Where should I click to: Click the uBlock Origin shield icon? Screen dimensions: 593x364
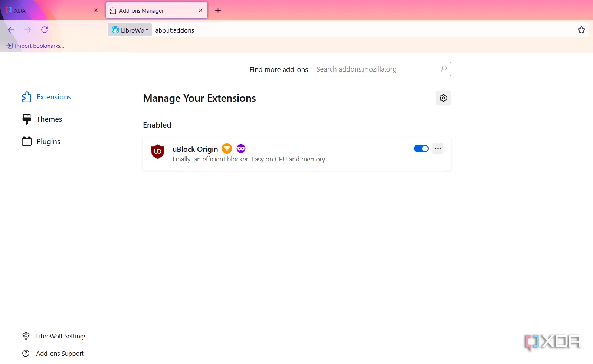point(158,151)
